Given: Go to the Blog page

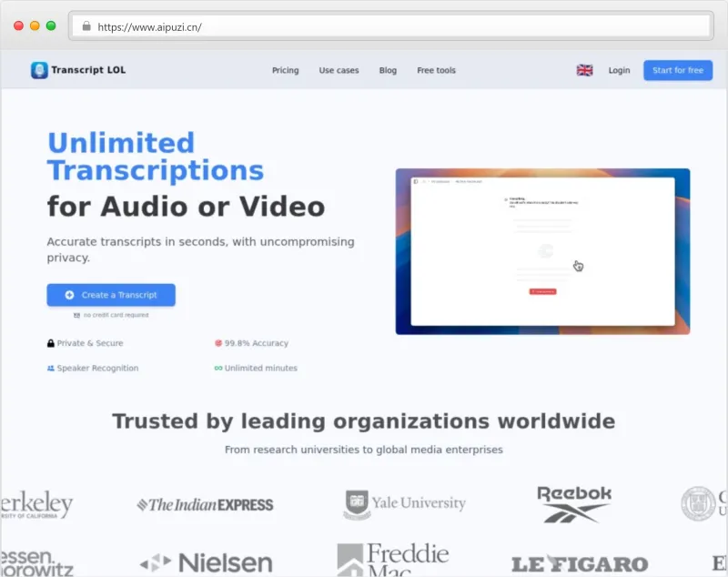Looking at the screenshot, I should [388, 70].
